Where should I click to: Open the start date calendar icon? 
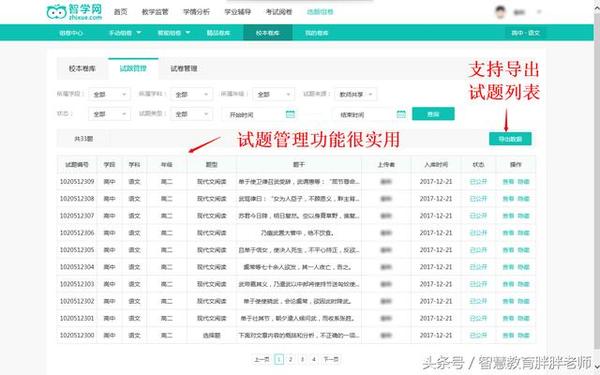290,114
